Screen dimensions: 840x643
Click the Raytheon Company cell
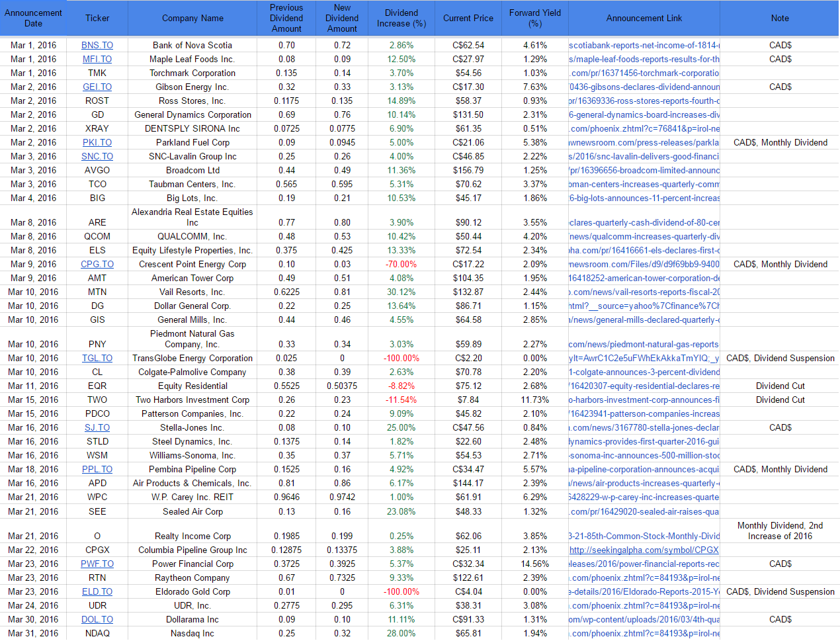coord(192,578)
